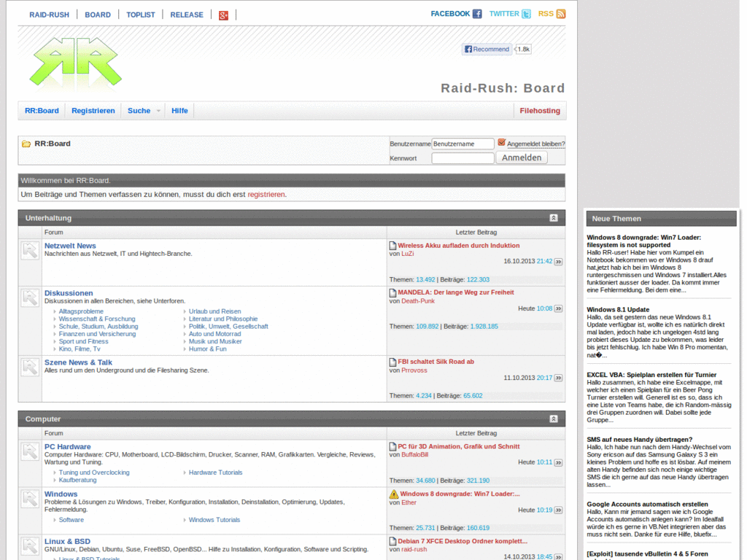The image size is (747, 560).
Task: Open Alltagsprobleme subforum
Action: click(81, 311)
